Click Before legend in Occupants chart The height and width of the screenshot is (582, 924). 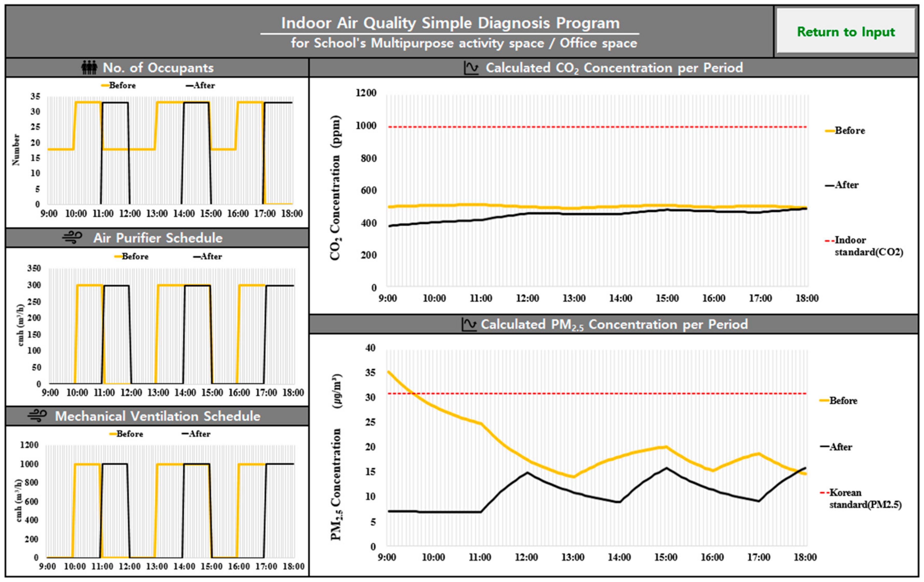click(x=122, y=85)
